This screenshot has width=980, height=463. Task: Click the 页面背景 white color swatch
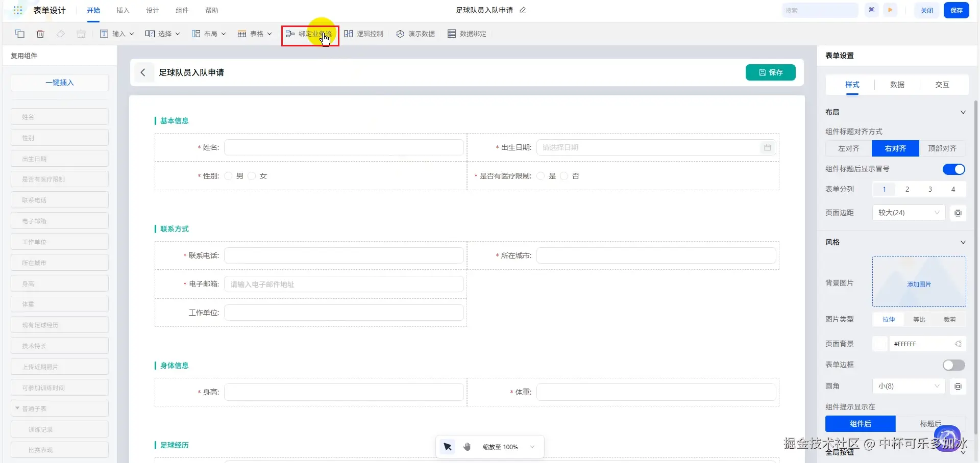click(x=880, y=344)
